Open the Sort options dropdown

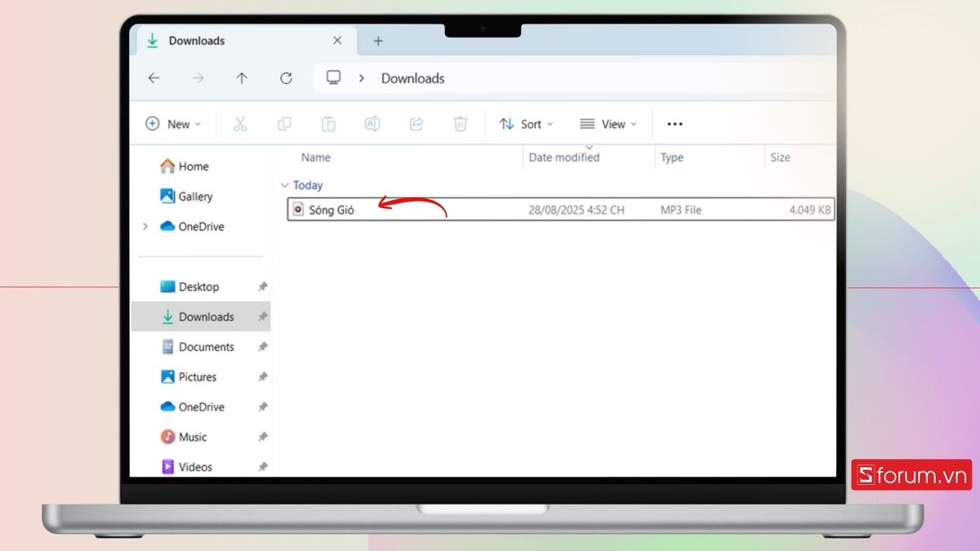tap(526, 124)
